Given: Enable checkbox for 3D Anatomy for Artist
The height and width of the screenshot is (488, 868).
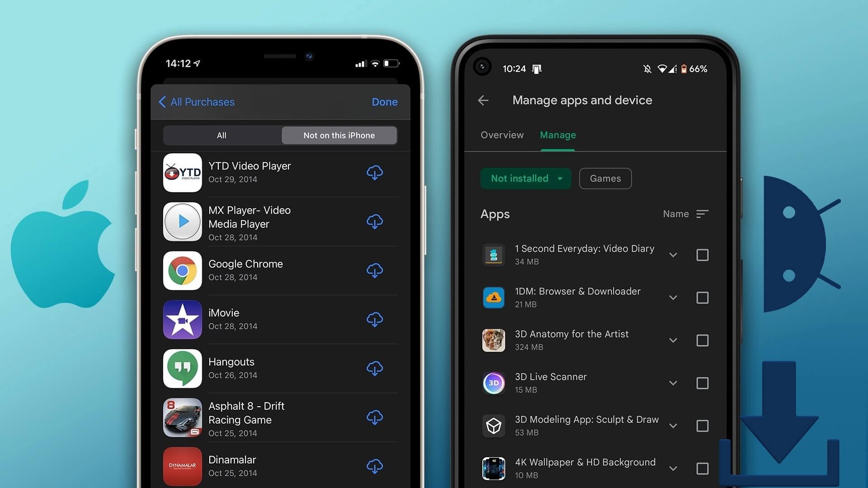Looking at the screenshot, I should point(702,340).
